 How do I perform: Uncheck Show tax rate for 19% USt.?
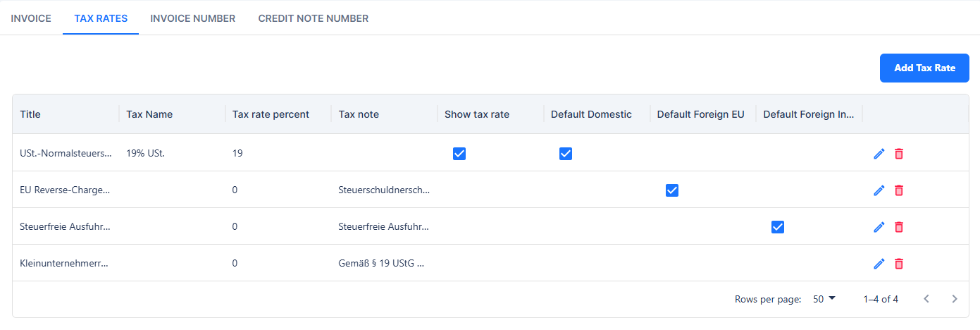click(459, 154)
